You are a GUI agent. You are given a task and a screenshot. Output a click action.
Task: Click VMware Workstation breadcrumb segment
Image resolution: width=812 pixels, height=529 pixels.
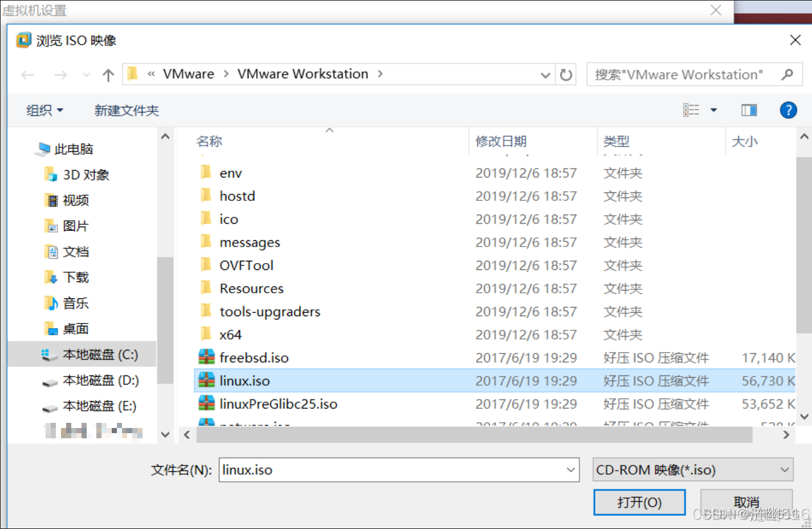(303, 74)
